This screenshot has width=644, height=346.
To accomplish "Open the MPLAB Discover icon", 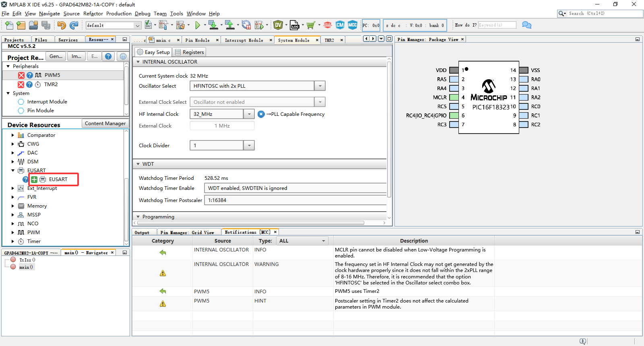I will [328, 25].
